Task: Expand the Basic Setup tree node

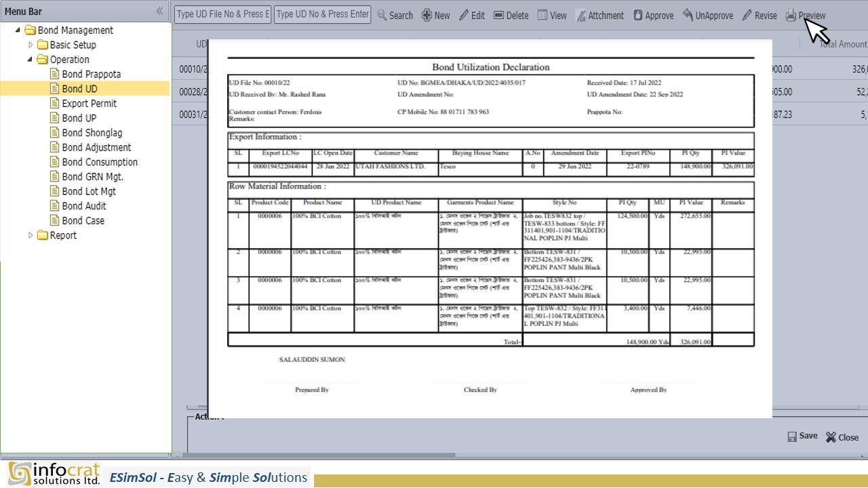Action: pyautogui.click(x=31, y=45)
